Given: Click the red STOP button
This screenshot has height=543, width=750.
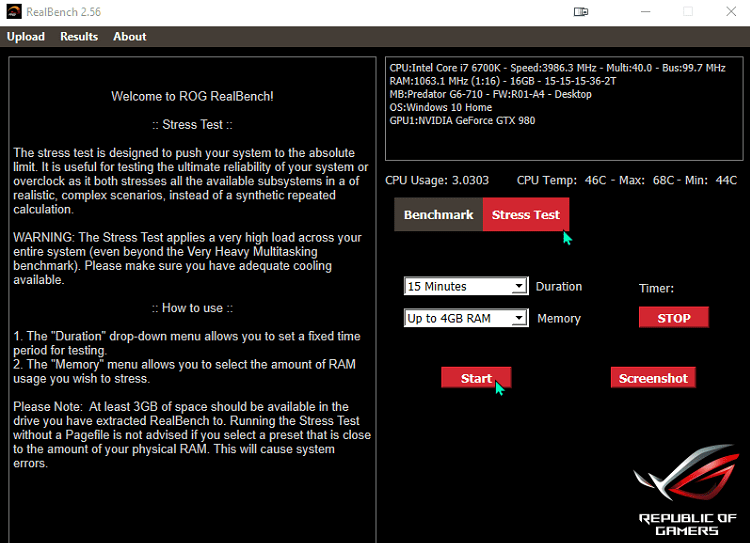Looking at the screenshot, I should [673, 318].
